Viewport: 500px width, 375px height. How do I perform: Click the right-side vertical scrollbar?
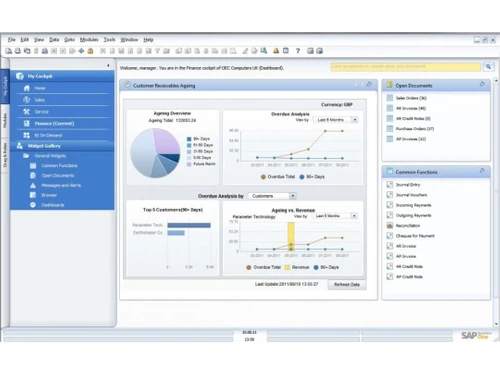click(496, 202)
